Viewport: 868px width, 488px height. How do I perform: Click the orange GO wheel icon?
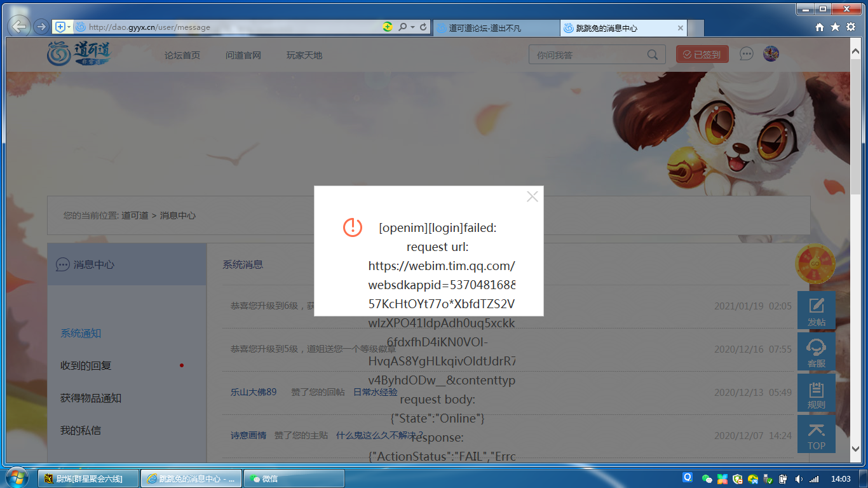815,263
